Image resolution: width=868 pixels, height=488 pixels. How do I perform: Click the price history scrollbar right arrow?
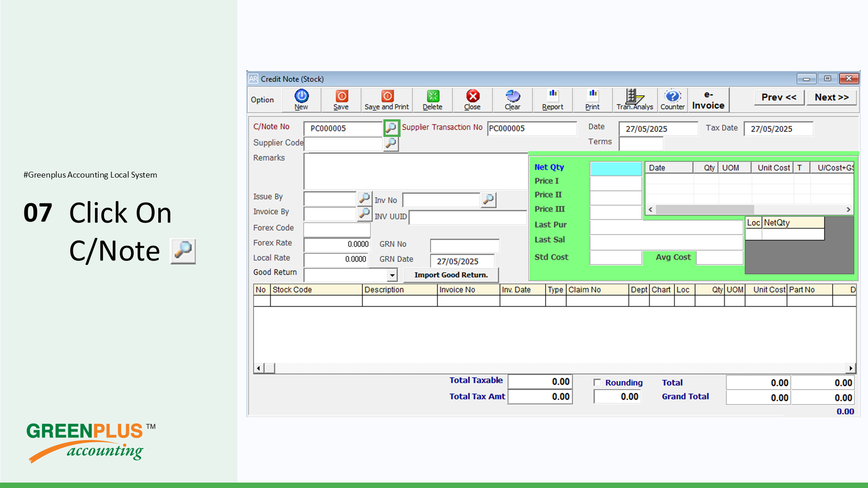click(848, 210)
